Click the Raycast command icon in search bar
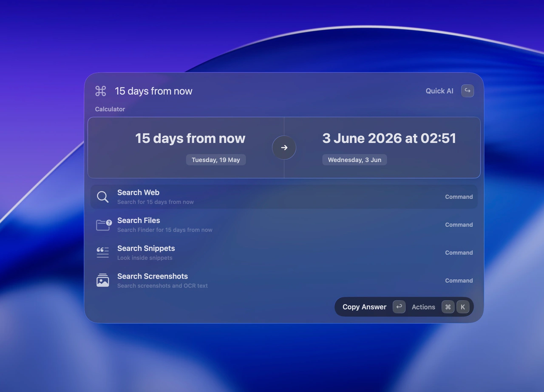Screen dimensions: 544x392 101,91
